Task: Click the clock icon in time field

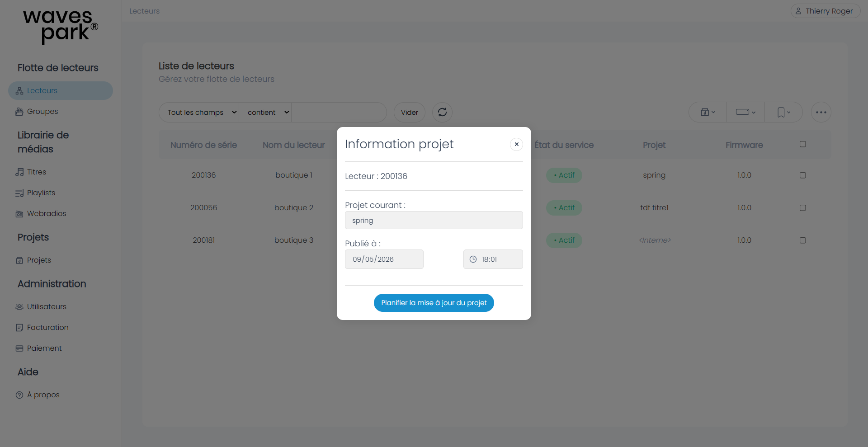Action: pyautogui.click(x=473, y=259)
